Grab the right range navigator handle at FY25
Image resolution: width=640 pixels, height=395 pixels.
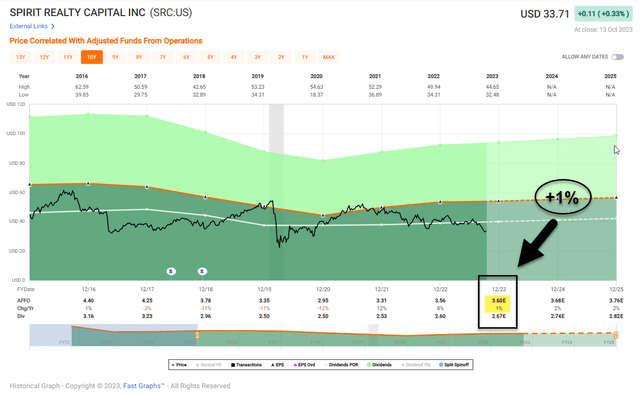tap(616, 335)
